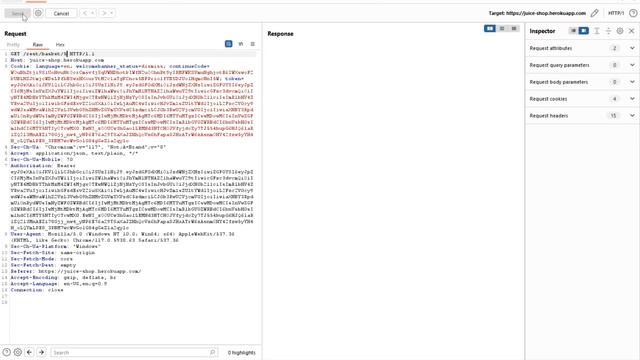
Task: Click Inspector collapse all sections icon
Action: [x=608, y=31]
